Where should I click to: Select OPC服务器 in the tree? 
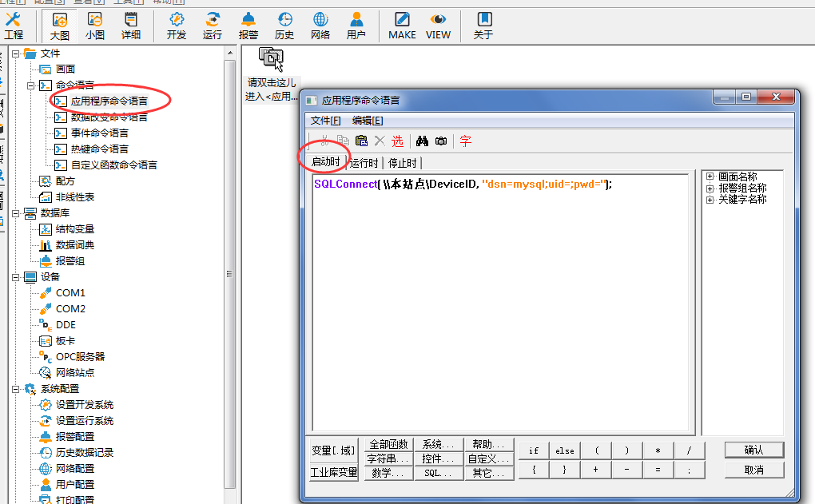[x=81, y=357]
